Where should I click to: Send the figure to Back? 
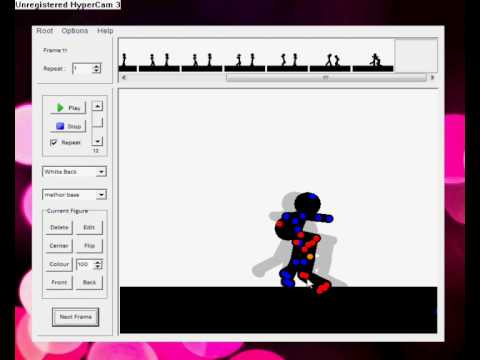[x=89, y=282]
